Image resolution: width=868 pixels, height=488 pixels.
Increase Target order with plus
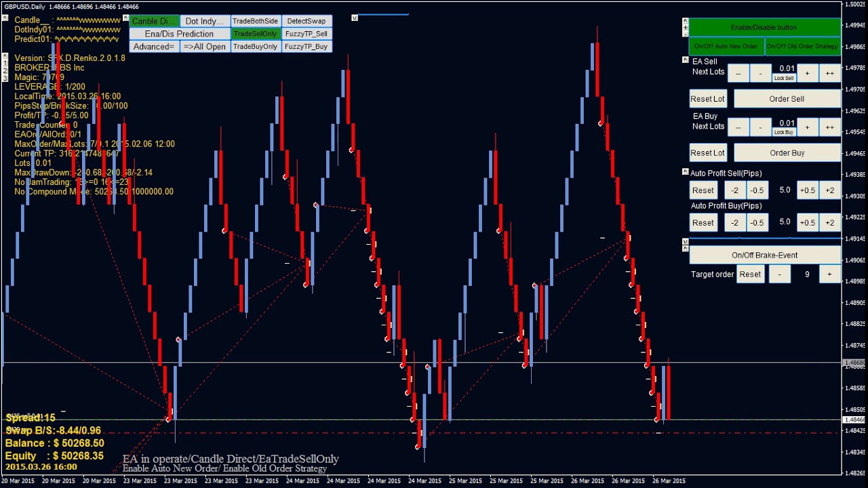[x=829, y=274]
